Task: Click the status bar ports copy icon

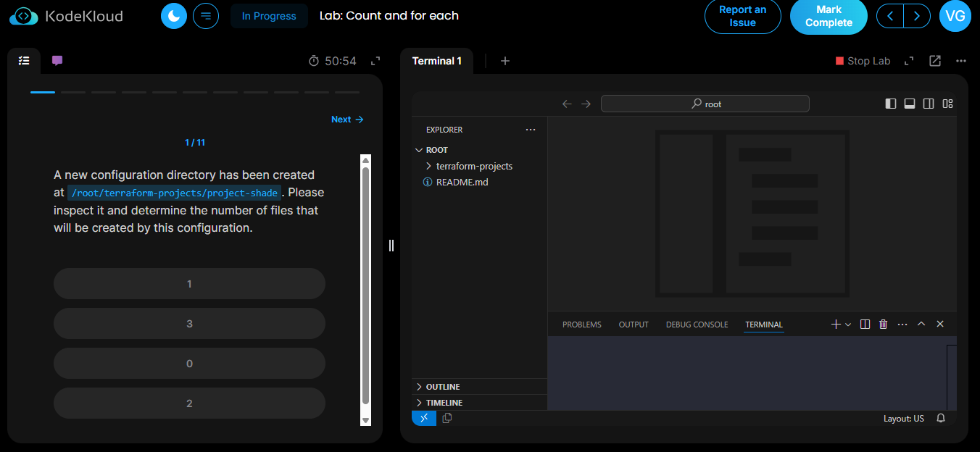Action: pyautogui.click(x=447, y=418)
